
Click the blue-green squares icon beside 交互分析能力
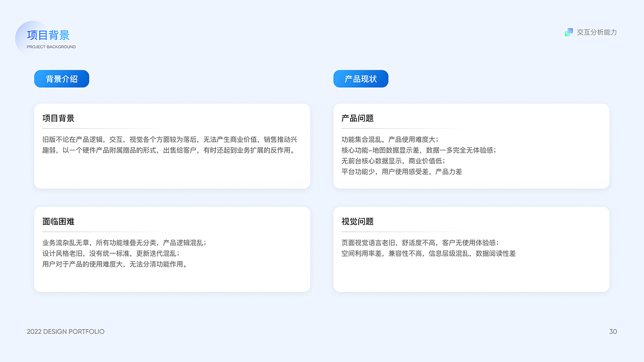[x=568, y=32]
